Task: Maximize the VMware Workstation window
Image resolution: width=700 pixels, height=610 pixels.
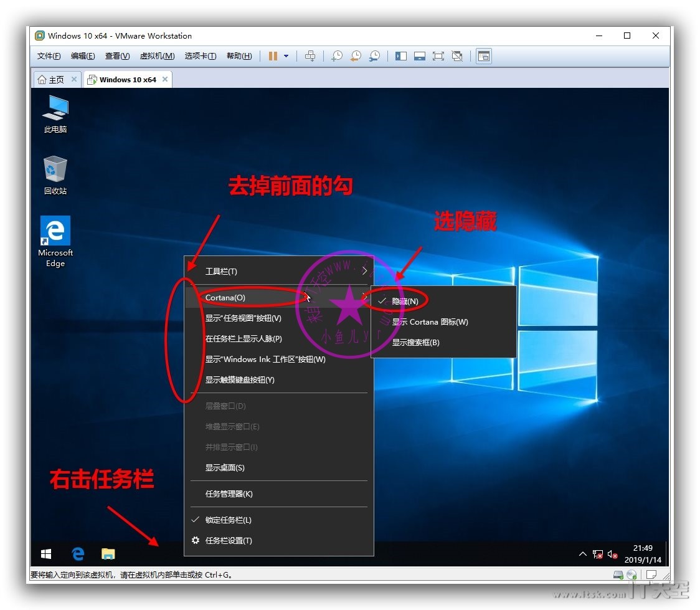Action: 627,36
